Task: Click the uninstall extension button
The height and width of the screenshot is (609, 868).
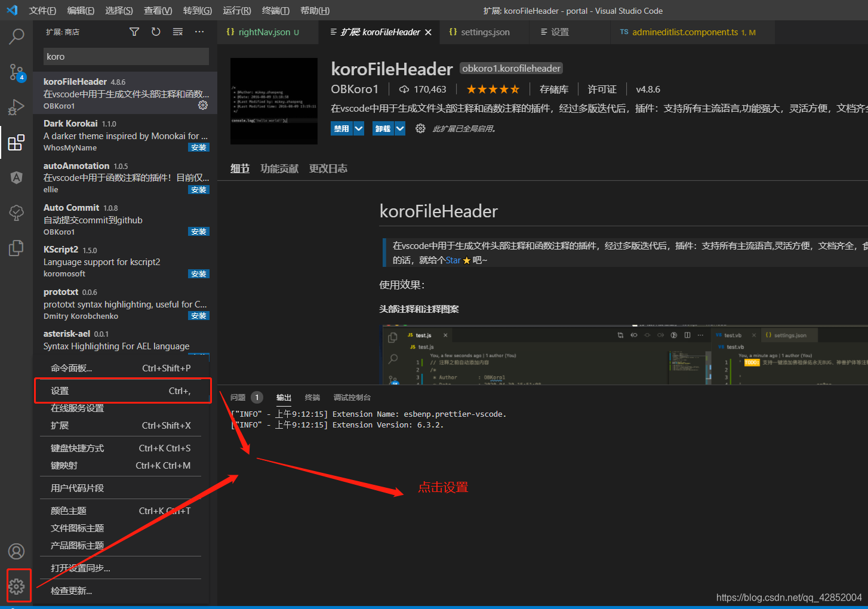Action: 383,128
